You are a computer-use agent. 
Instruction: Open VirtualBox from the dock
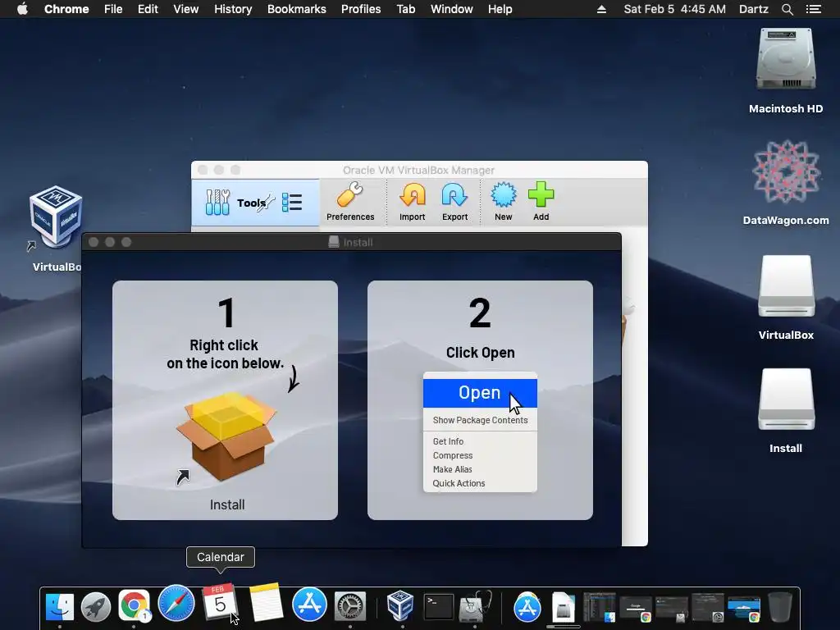pyautogui.click(x=400, y=606)
